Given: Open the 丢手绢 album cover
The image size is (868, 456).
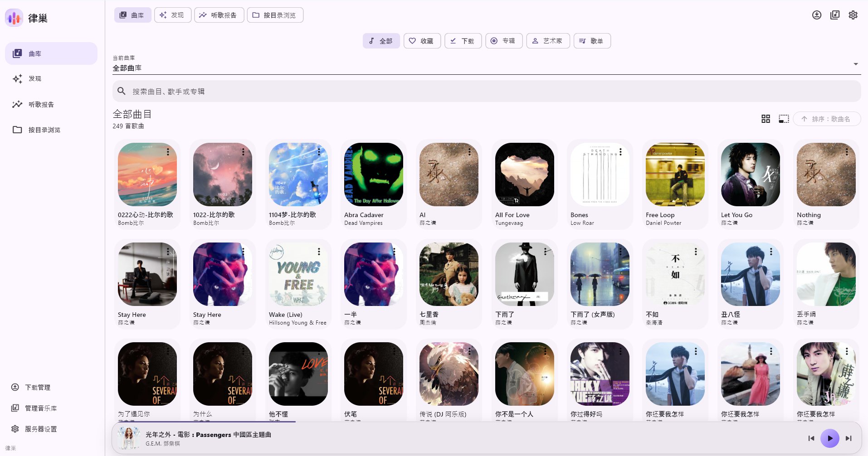Looking at the screenshot, I should coord(826,274).
